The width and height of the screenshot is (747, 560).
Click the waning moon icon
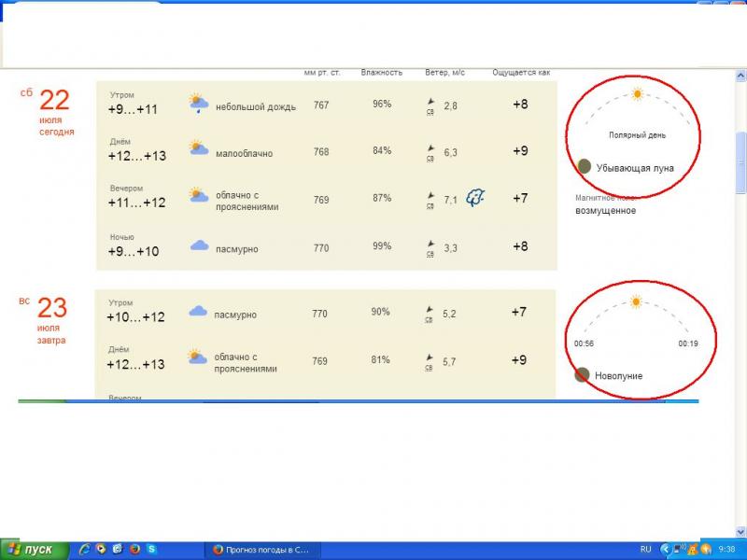coord(584,166)
